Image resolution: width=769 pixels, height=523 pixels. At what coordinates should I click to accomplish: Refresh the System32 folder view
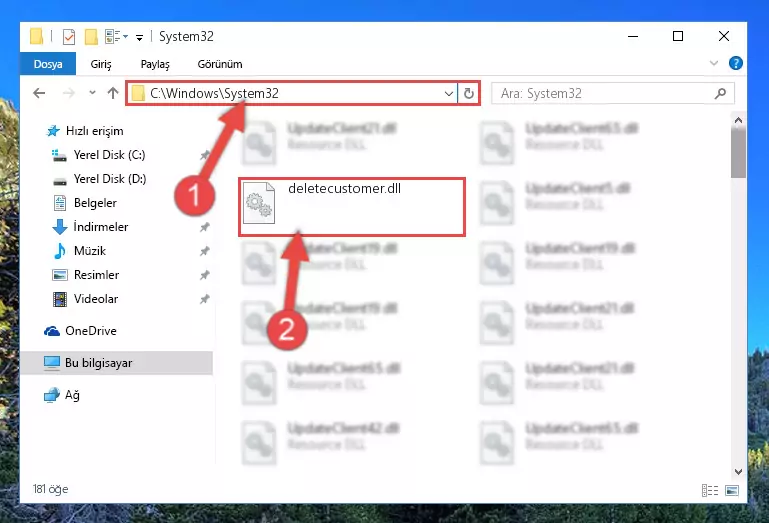469,93
